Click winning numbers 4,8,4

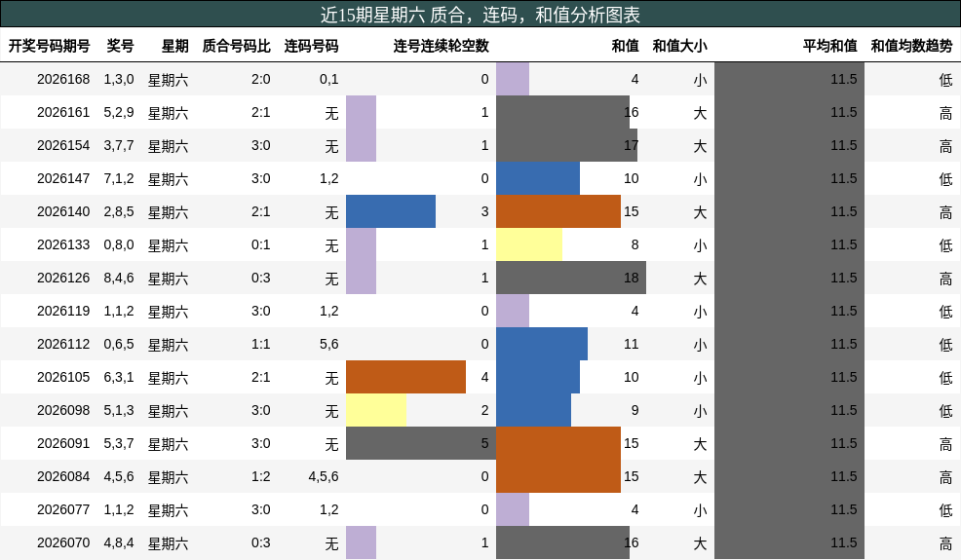(119, 542)
